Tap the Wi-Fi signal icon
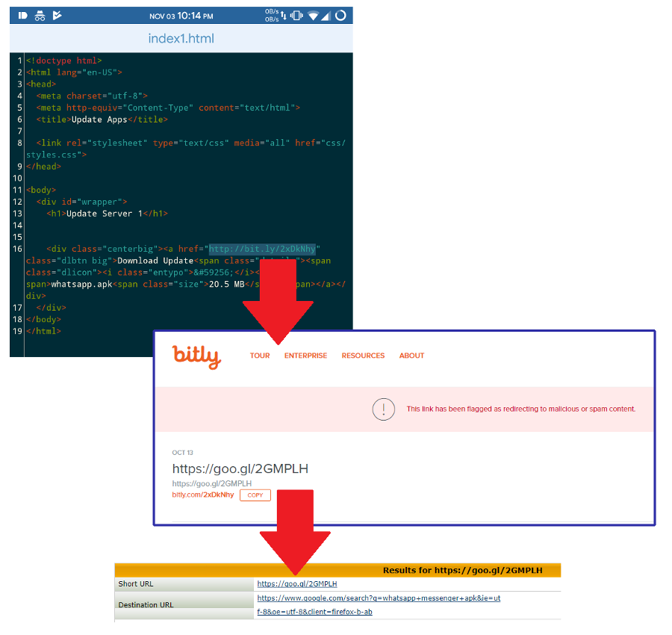 (312, 15)
